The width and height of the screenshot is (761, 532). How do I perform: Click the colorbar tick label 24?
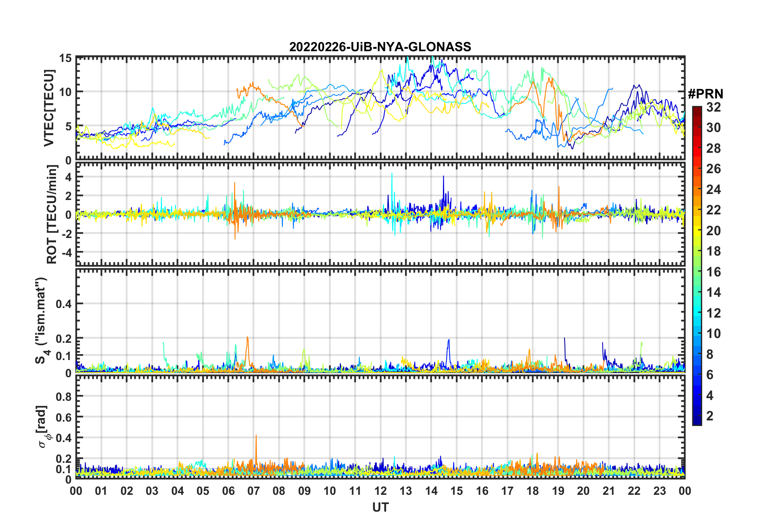pyautogui.click(x=713, y=190)
